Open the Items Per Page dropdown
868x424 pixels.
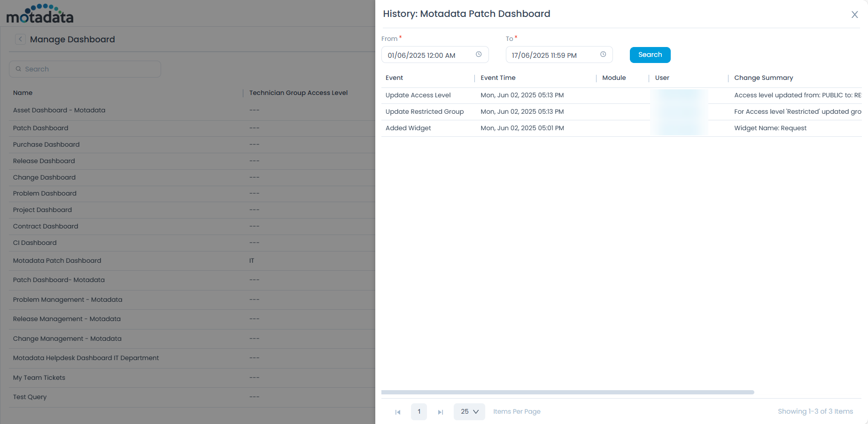(469, 411)
